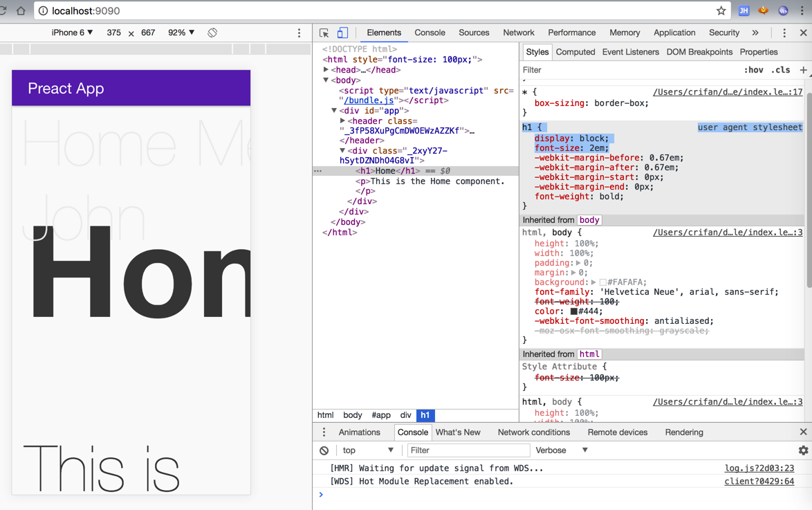Select #app in the breadcrumb bar
This screenshot has width=812, height=510.
381,415
